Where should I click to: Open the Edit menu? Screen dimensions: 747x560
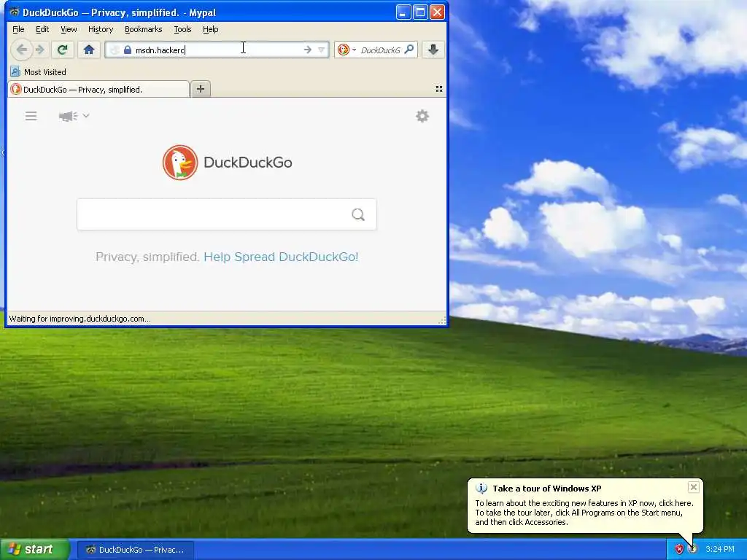42,29
